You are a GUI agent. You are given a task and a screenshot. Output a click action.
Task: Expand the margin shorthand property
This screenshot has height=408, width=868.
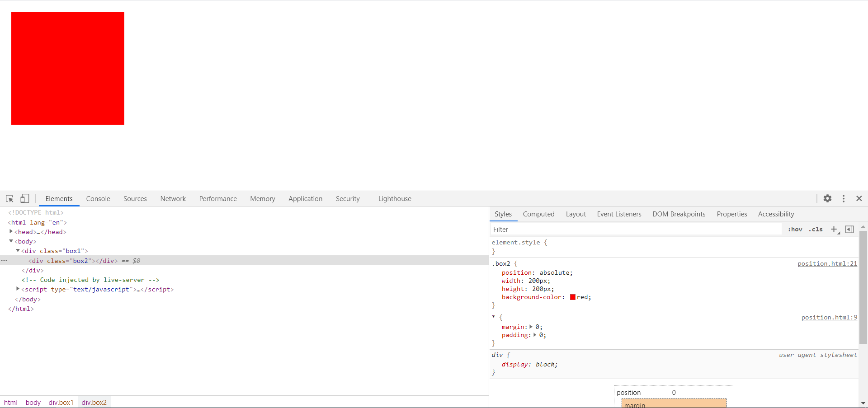click(531, 327)
